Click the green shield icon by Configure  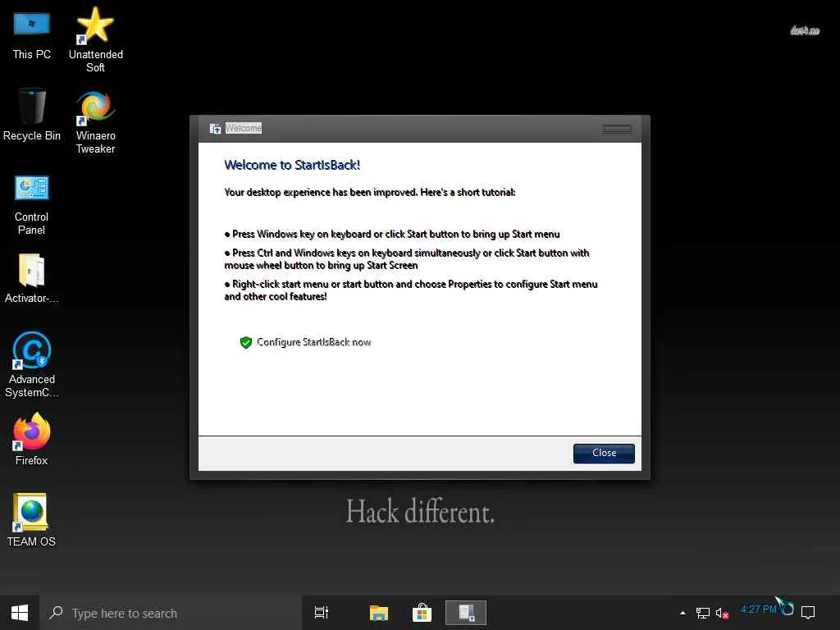pos(246,342)
